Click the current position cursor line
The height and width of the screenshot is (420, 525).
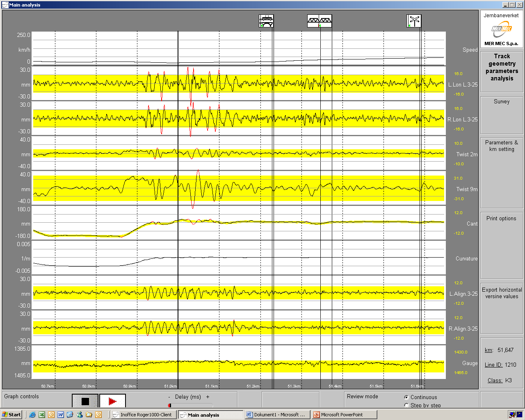pyautogui.click(x=178, y=209)
